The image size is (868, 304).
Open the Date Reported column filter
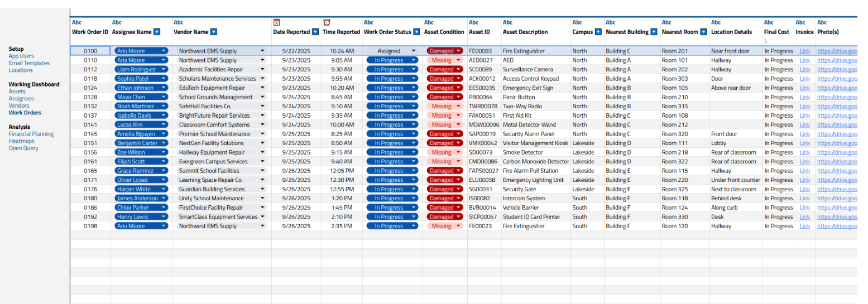click(315, 32)
